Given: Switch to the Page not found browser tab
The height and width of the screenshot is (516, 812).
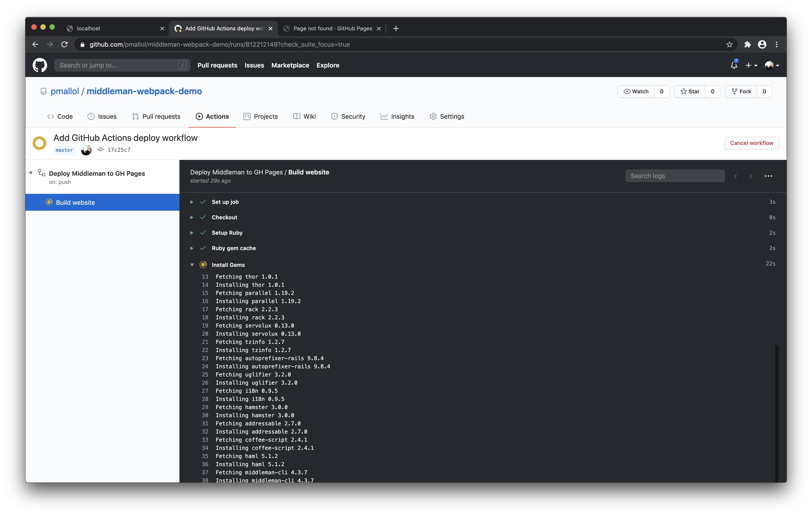Looking at the screenshot, I should click(x=332, y=28).
